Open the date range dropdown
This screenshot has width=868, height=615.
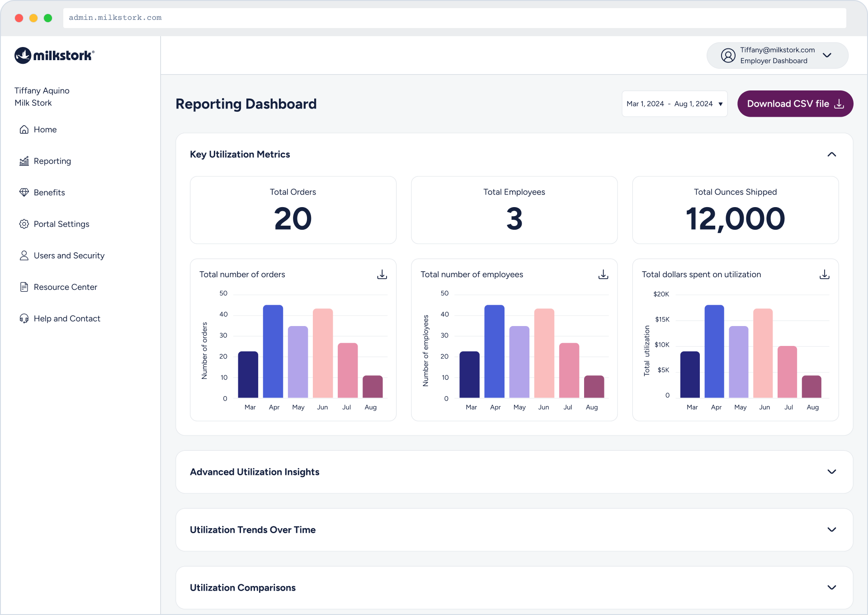(674, 104)
